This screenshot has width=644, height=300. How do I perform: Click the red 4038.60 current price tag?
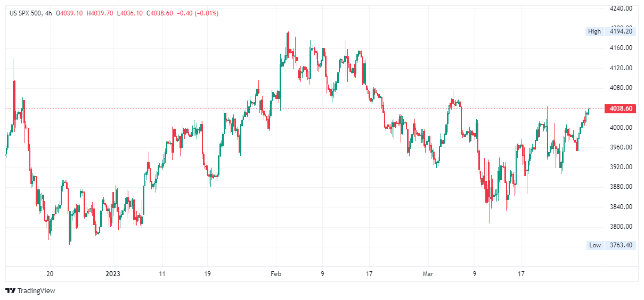tap(621, 109)
